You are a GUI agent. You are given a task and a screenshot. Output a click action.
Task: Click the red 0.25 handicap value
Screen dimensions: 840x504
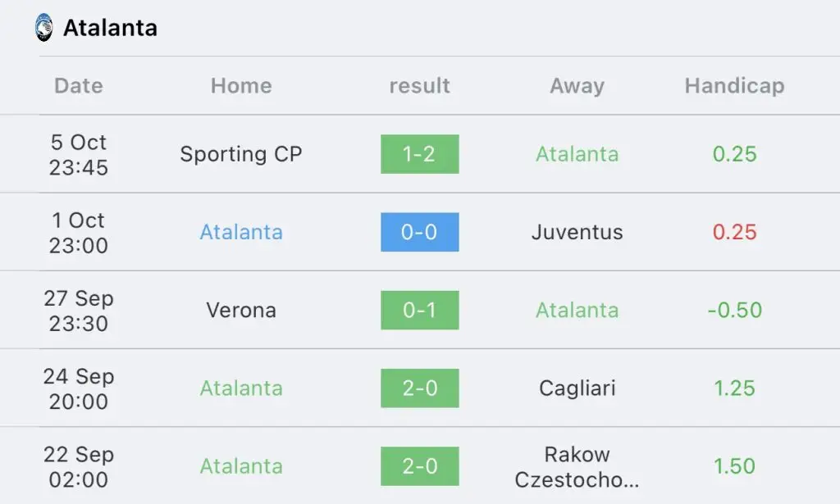[x=734, y=232]
